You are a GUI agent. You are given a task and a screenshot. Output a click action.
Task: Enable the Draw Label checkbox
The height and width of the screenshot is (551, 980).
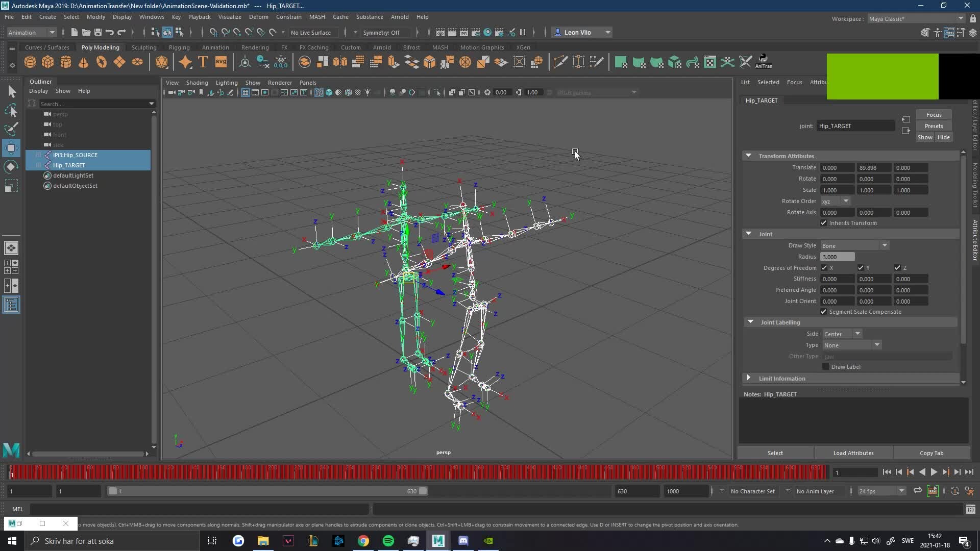tap(826, 367)
